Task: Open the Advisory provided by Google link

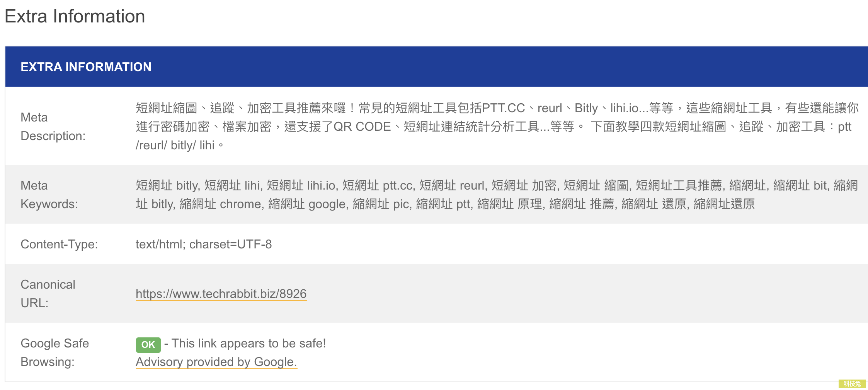Action: pos(216,362)
